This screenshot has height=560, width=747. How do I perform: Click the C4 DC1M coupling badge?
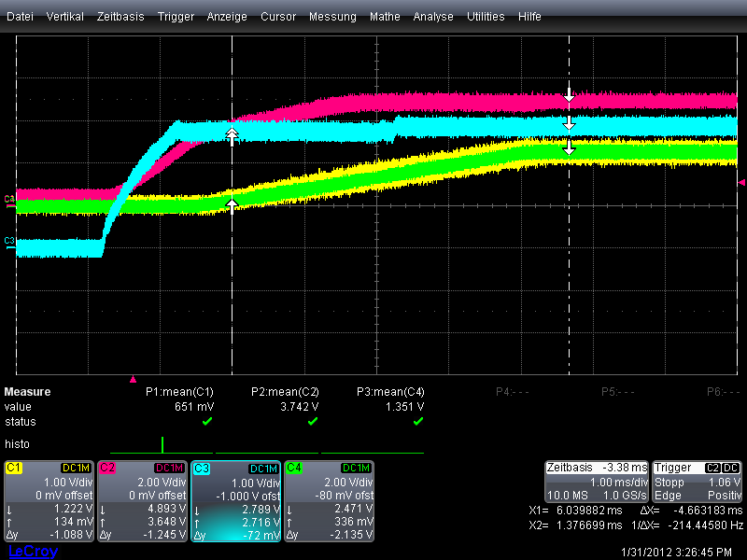357,469
